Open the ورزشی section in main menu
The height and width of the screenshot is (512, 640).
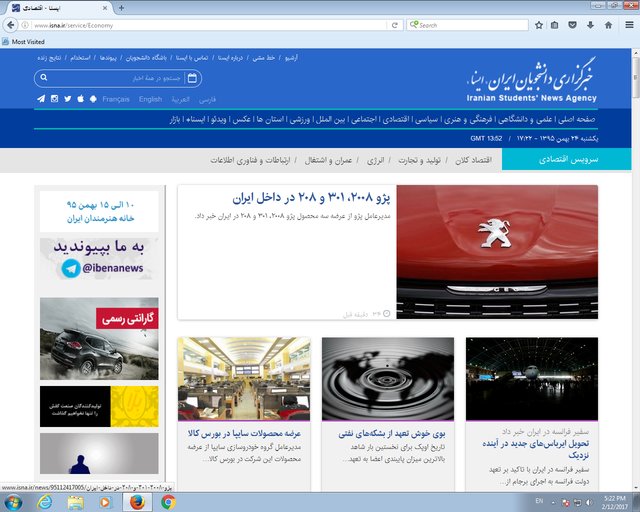[300, 119]
